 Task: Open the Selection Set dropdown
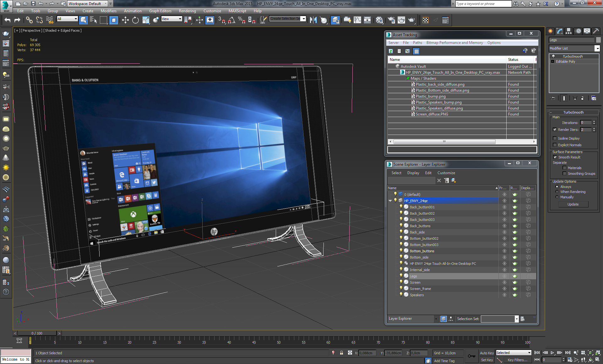516,319
